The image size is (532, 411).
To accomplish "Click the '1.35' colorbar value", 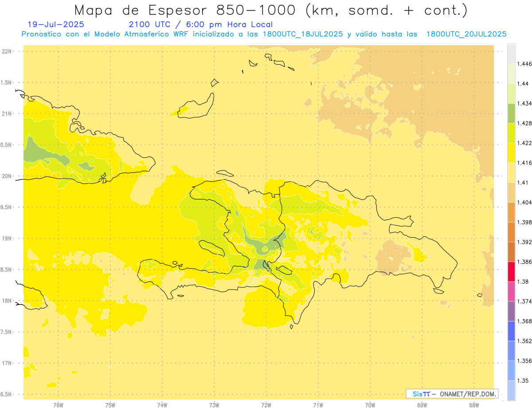I will 523,380.
